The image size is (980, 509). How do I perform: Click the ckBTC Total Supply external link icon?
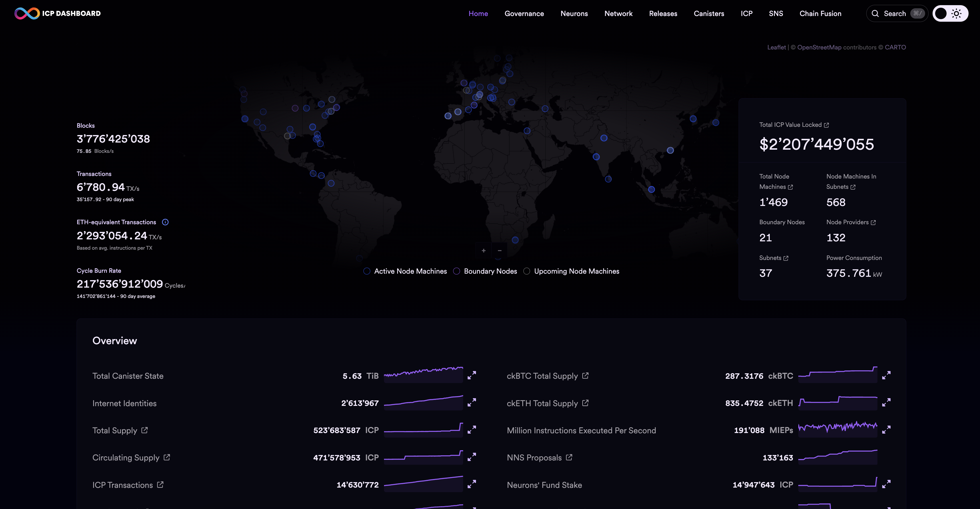[x=584, y=376]
